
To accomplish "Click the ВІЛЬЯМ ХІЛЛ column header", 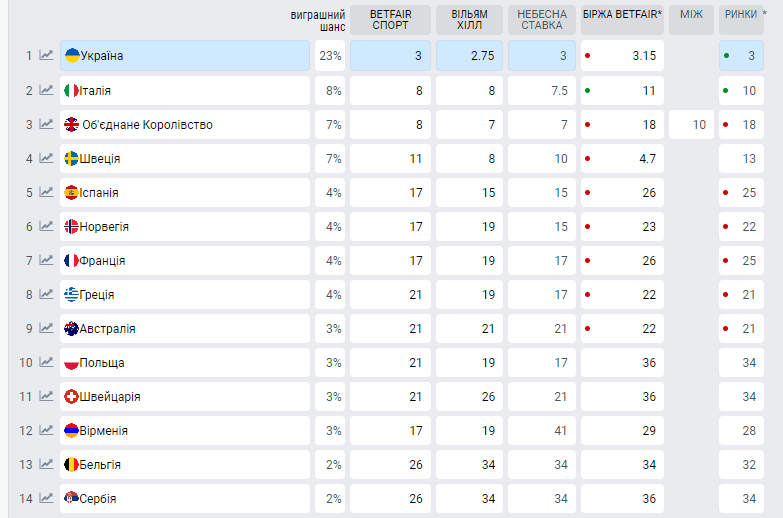I will coord(469,19).
